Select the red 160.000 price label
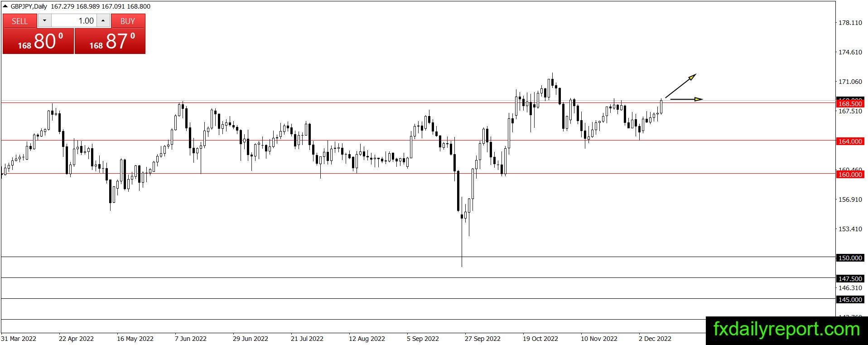The width and height of the screenshot is (868, 345). click(x=850, y=175)
